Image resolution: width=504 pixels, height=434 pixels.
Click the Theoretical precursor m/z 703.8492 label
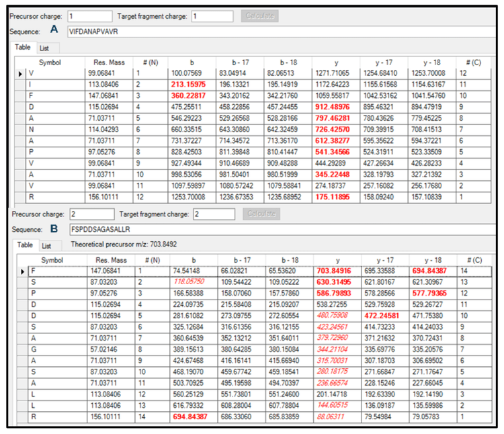point(124,245)
